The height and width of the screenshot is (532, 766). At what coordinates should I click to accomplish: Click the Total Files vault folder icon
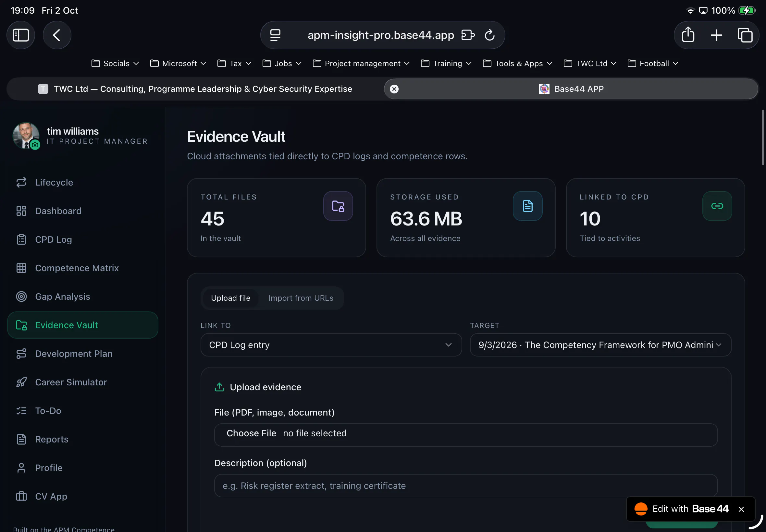pyautogui.click(x=338, y=206)
